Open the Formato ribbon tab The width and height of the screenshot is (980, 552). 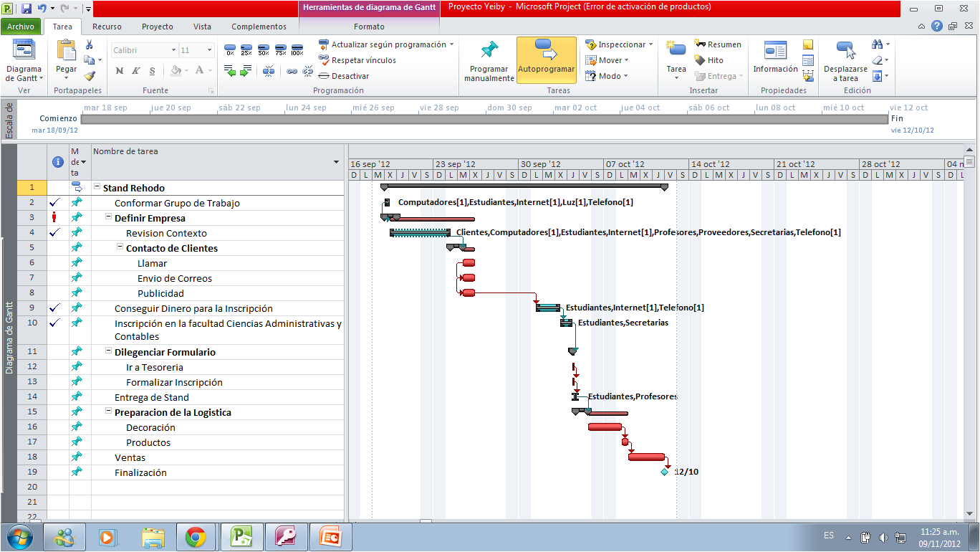[367, 26]
